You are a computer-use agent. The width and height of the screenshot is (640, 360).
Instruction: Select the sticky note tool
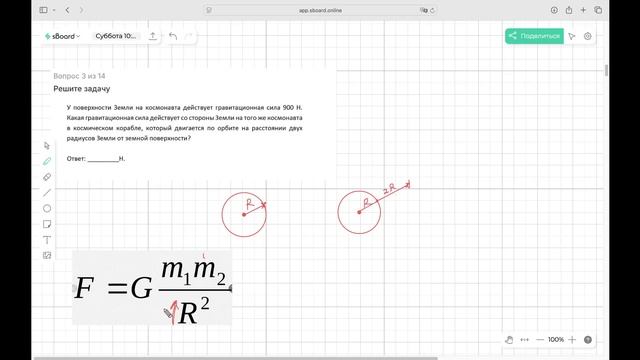coord(47,224)
